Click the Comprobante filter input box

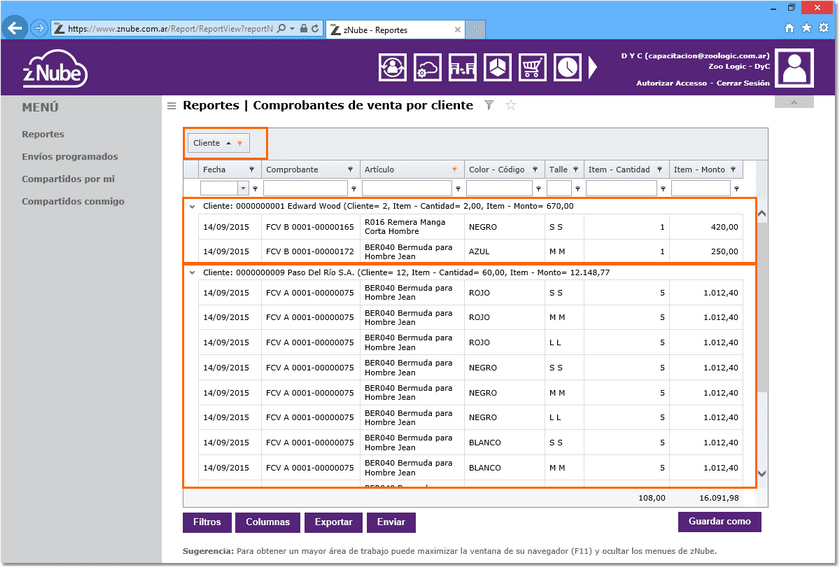coord(305,188)
